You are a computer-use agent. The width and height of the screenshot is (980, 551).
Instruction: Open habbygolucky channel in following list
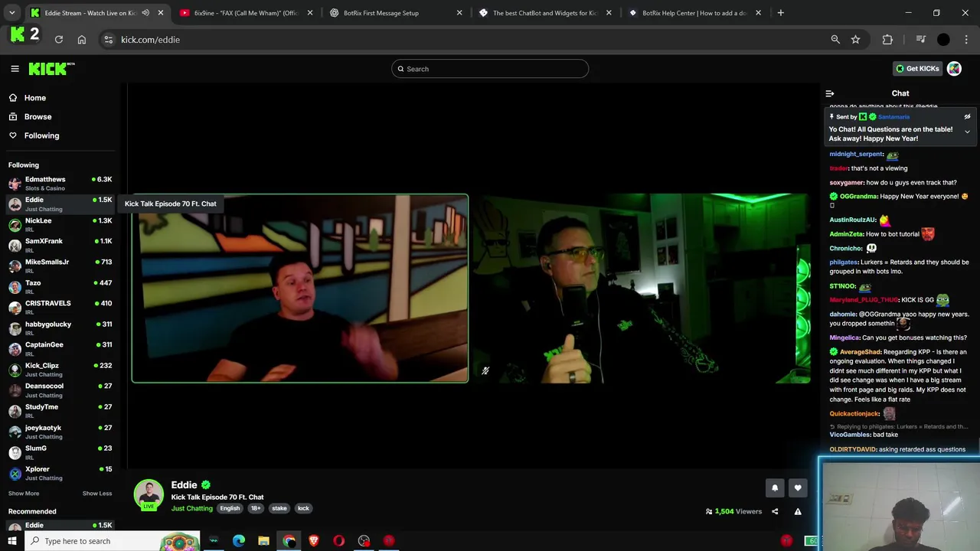tap(60, 328)
